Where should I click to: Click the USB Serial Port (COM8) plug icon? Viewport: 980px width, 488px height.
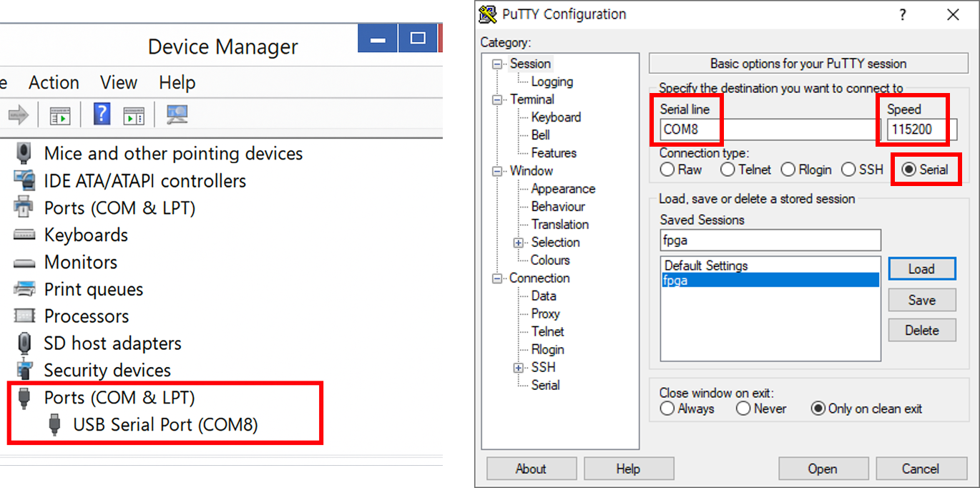pyautogui.click(x=54, y=424)
